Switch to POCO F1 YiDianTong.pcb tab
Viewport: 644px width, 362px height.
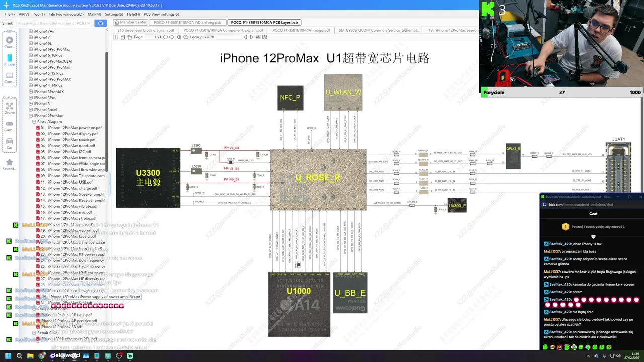tap(187, 23)
